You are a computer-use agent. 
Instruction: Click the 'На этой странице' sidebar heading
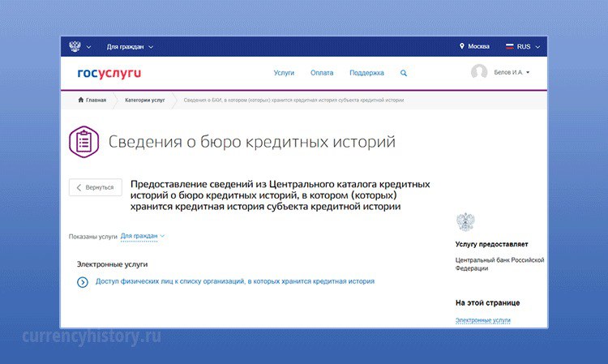(487, 302)
